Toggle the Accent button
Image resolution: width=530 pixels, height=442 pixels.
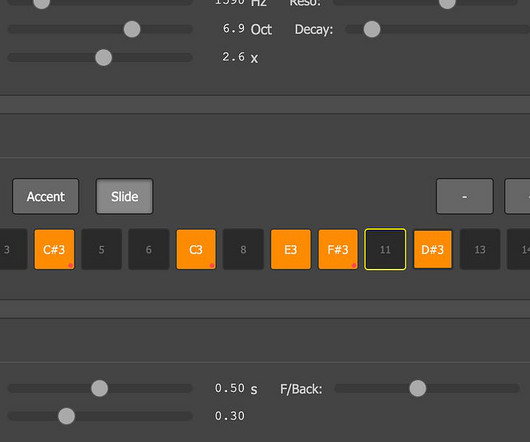(46, 196)
